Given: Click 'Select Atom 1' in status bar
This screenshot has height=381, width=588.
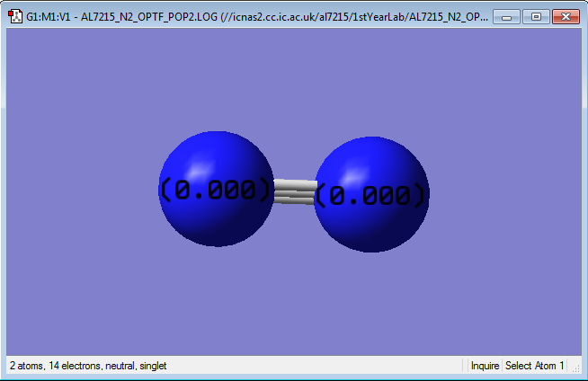Looking at the screenshot, I should point(534,366).
